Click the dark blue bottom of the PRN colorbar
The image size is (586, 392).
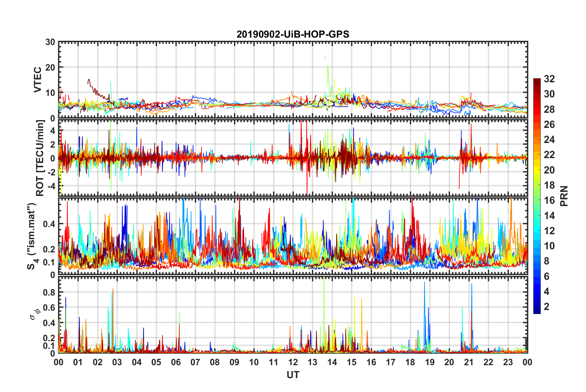click(x=537, y=311)
